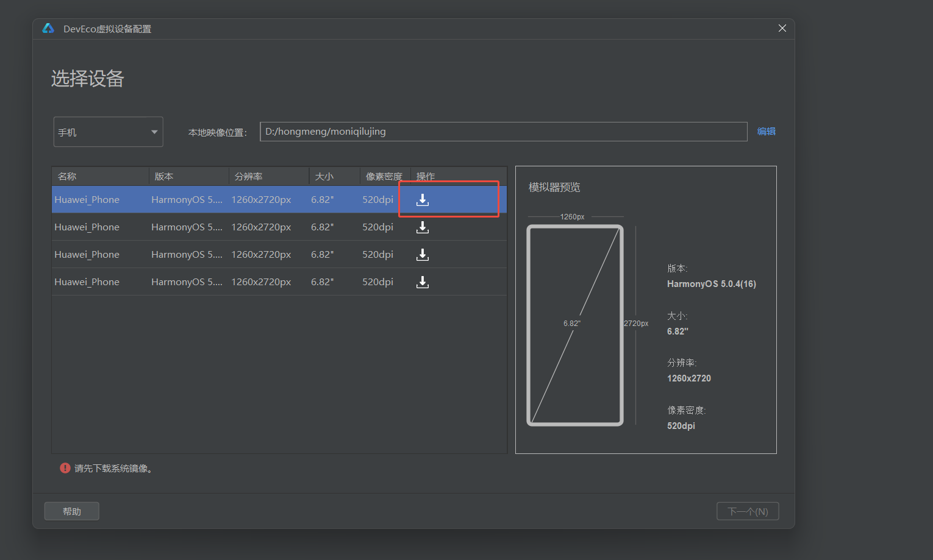Open the 手机 device type dropdown

point(109,132)
